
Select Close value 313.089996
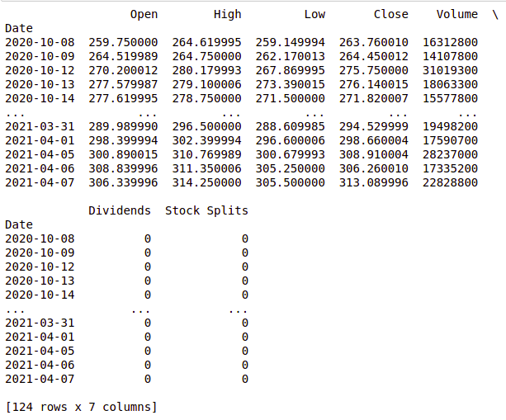(x=374, y=182)
